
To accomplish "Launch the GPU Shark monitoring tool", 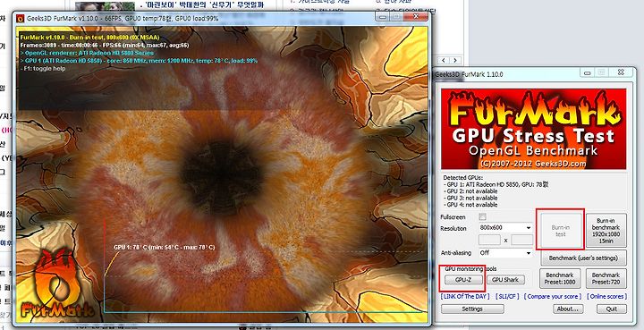I will [505, 280].
